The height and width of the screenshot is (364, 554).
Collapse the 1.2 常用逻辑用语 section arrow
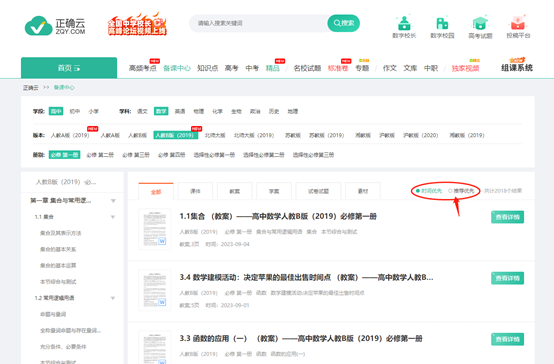(113, 298)
